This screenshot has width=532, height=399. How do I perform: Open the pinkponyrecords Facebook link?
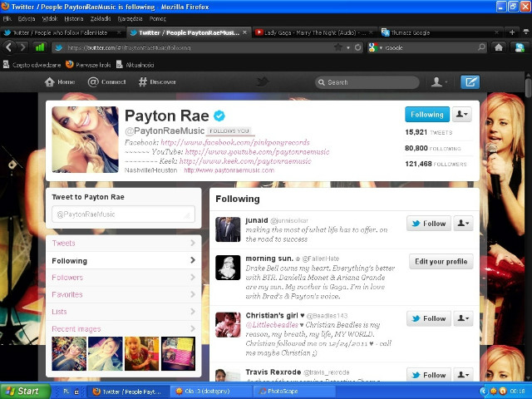coord(234,142)
